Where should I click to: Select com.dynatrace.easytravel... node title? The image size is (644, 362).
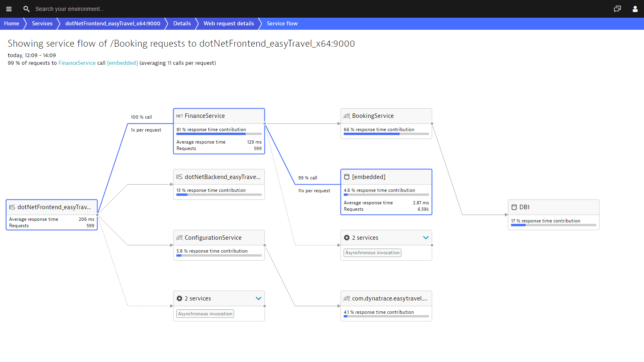[390, 298]
